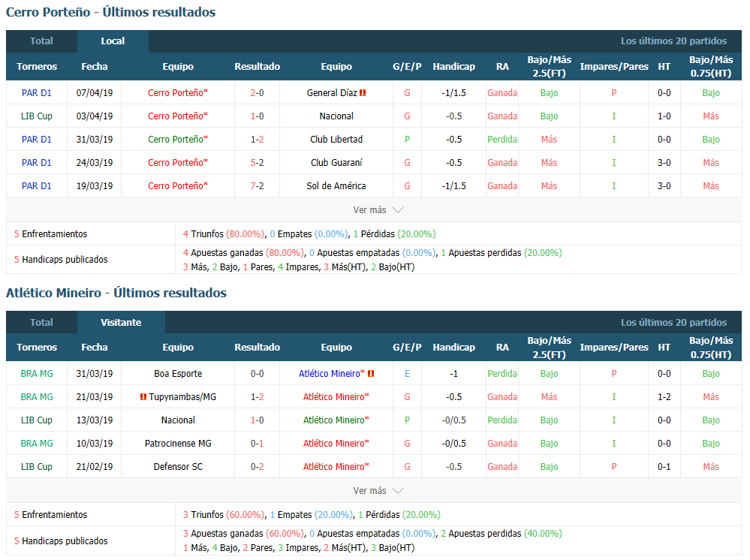
Task: Switch to Total tab in Atlético Mineiro table
Action: tap(41, 322)
